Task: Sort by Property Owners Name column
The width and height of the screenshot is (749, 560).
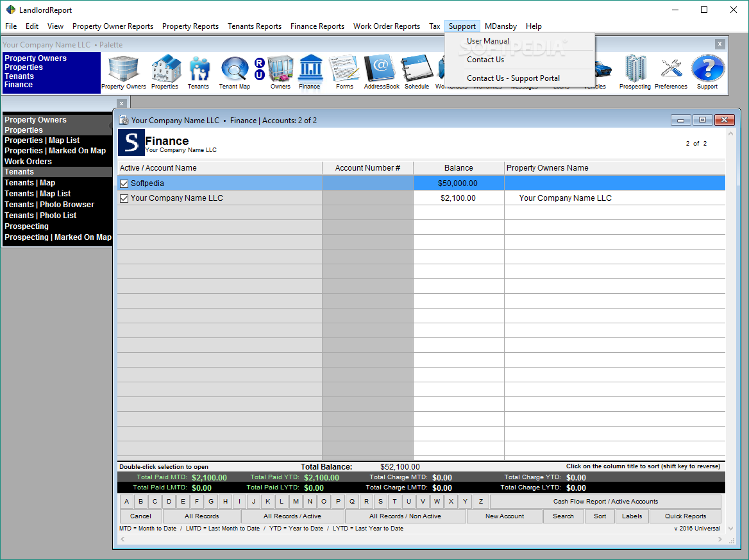Action: click(x=615, y=167)
